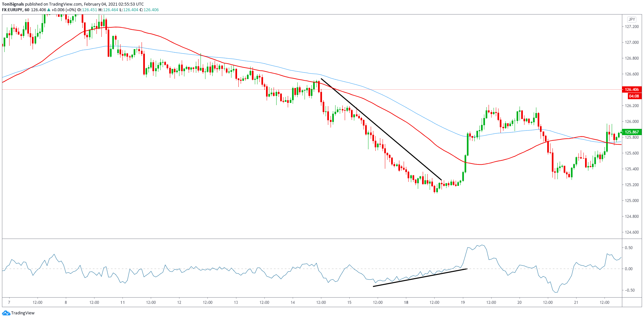Click the 12:00 time label left of date 8

(x=38, y=302)
